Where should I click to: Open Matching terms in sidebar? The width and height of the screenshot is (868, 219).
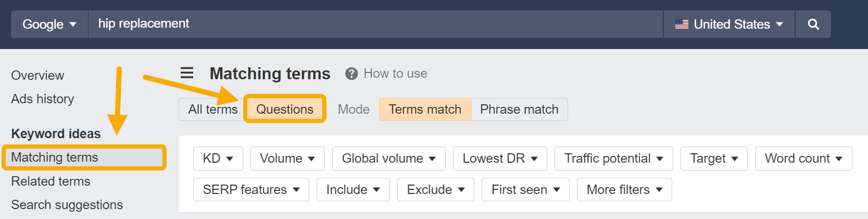[x=55, y=157]
